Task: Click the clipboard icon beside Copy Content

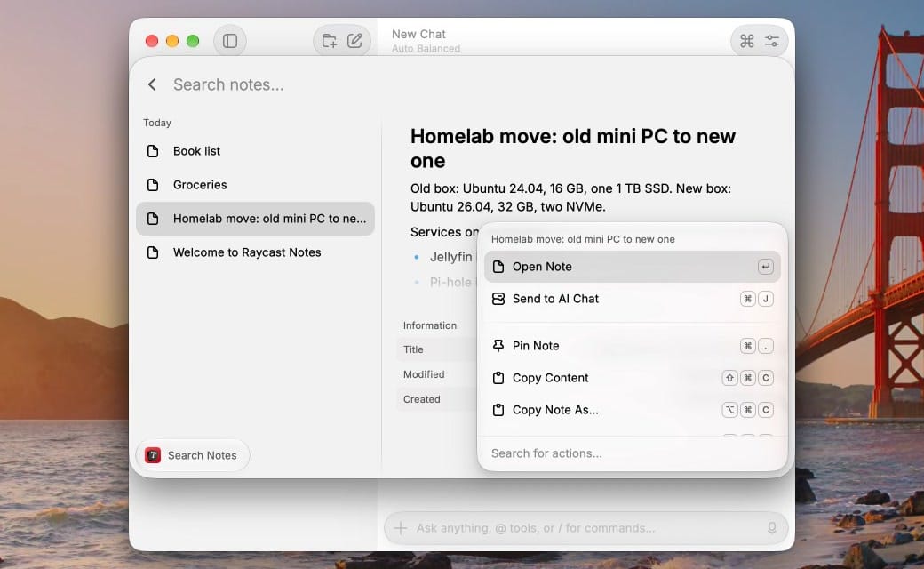Action: click(498, 378)
